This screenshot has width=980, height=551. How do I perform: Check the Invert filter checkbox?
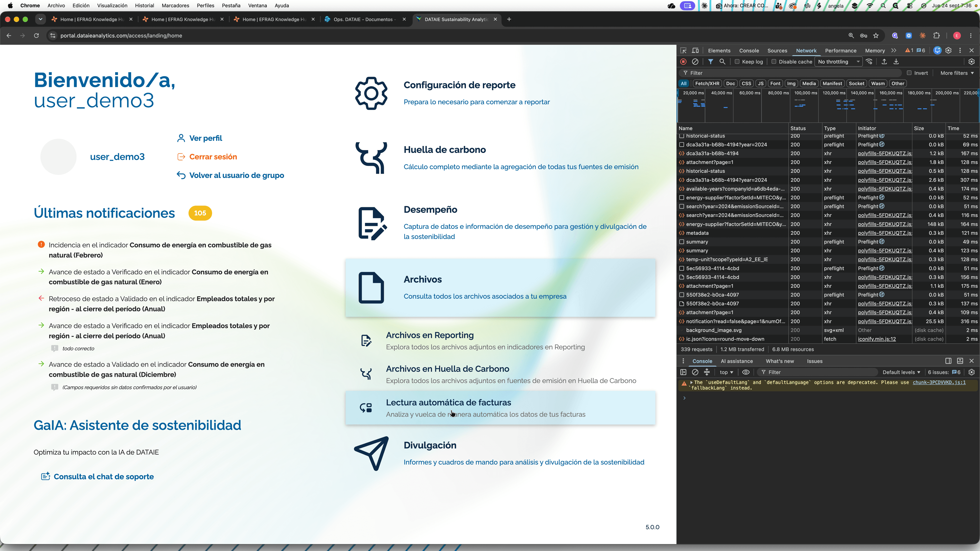click(909, 73)
